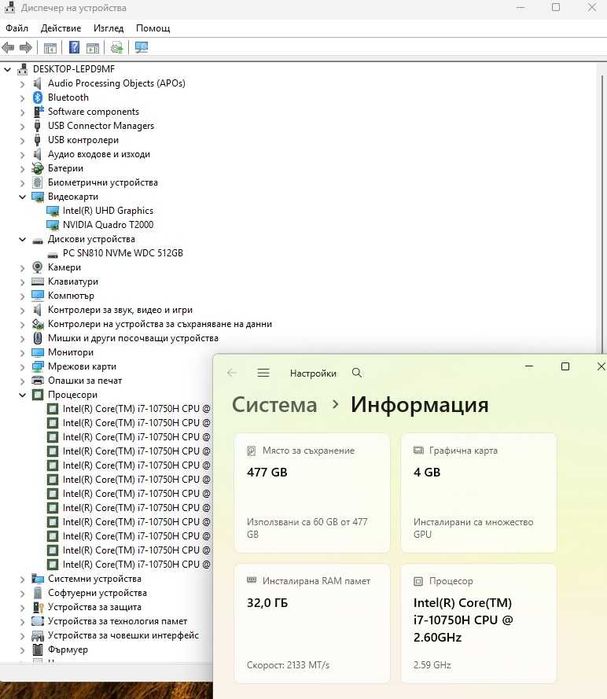The height and width of the screenshot is (699, 607).
Task: Click the Клавиатури keyboard icon
Action: [38, 281]
